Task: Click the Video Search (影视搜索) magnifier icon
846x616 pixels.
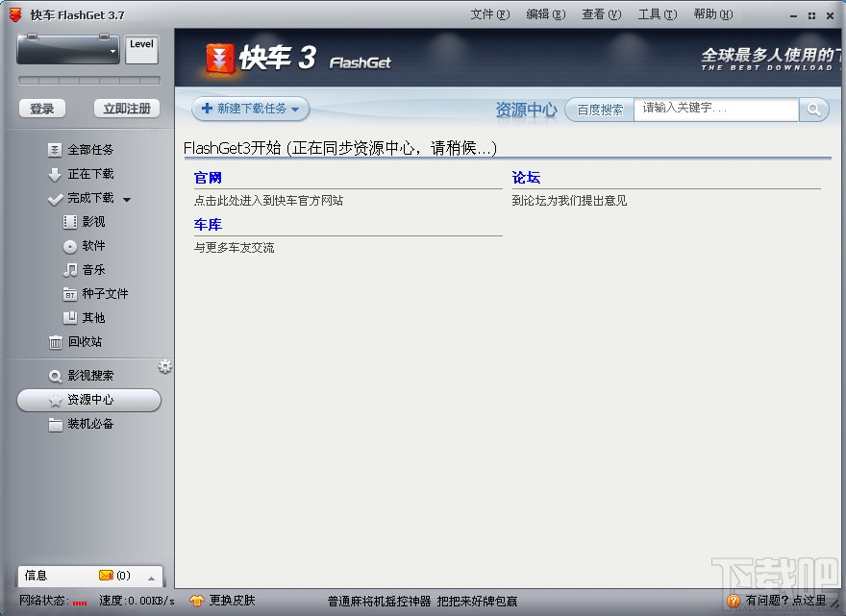Action: [x=55, y=376]
